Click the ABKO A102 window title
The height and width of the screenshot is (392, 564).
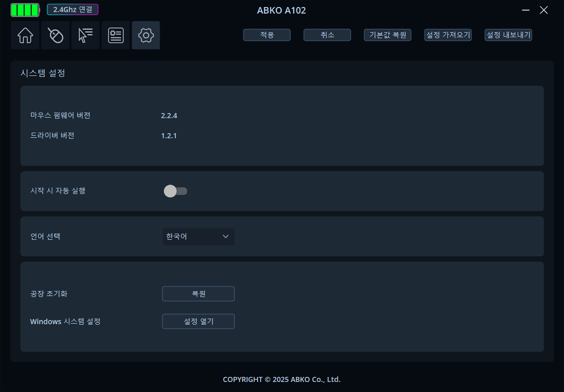pos(282,11)
